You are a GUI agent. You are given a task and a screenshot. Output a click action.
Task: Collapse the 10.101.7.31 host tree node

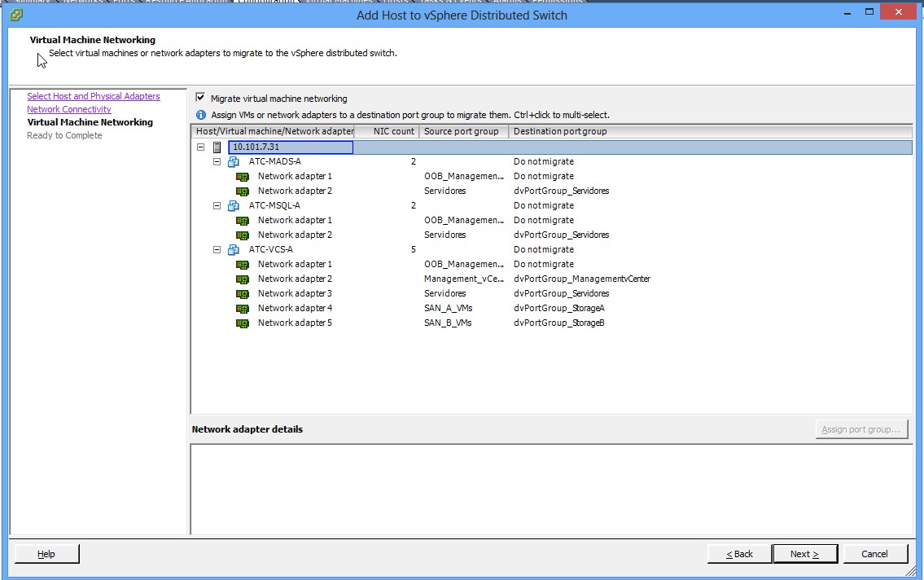[x=200, y=147]
